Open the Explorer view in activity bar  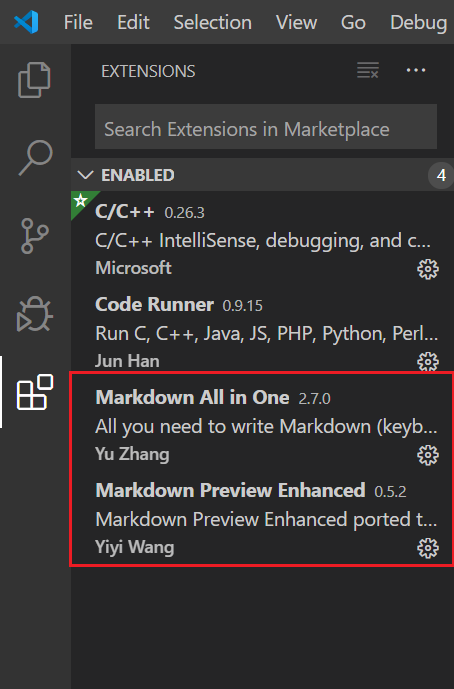(34, 80)
